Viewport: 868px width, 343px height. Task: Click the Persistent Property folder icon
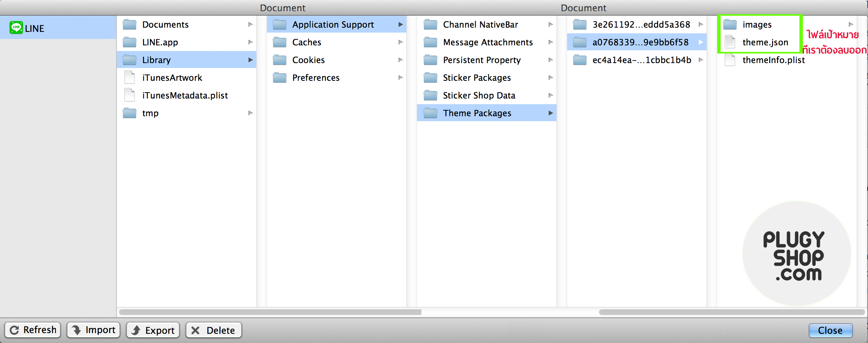(x=430, y=60)
